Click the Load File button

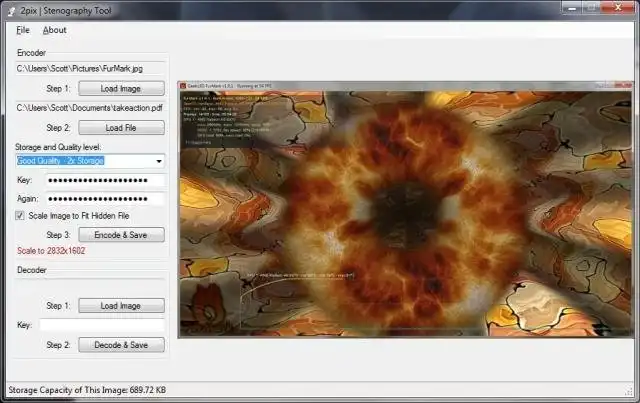pyautogui.click(x=121, y=128)
